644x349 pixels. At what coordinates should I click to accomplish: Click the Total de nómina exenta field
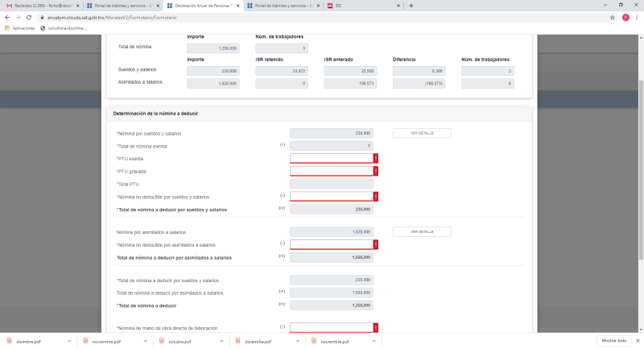[332, 146]
